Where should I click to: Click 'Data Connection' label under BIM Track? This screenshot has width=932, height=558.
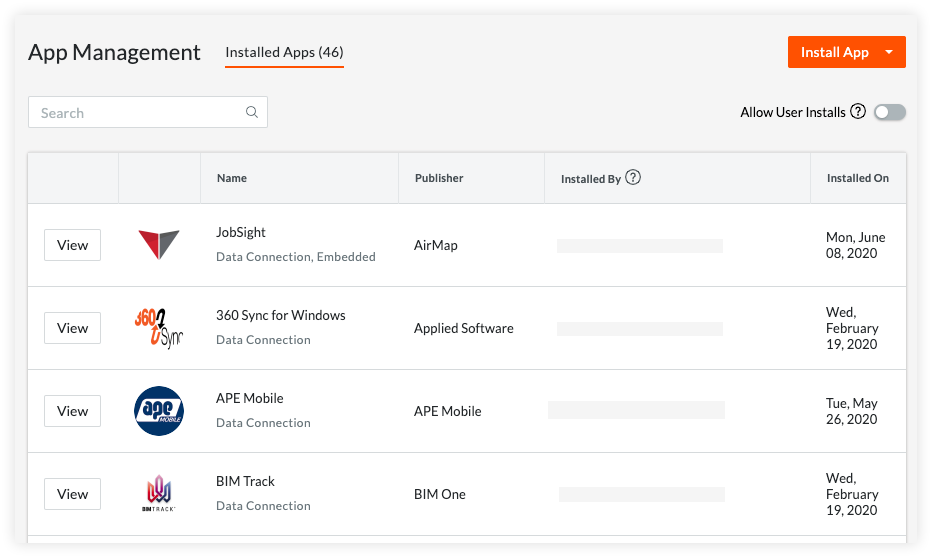263,506
